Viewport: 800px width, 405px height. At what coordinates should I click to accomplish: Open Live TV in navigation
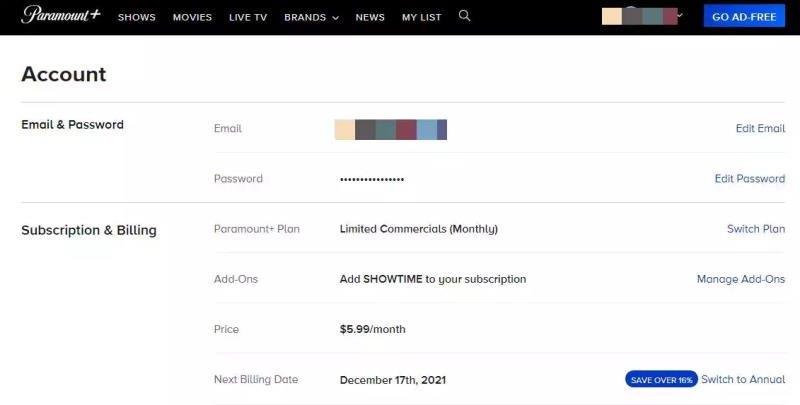[248, 18]
